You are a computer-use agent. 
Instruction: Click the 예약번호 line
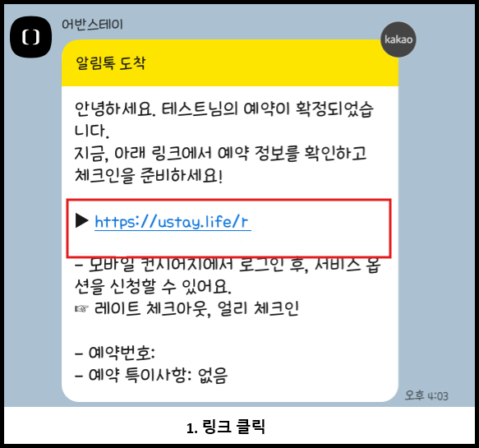115,353
